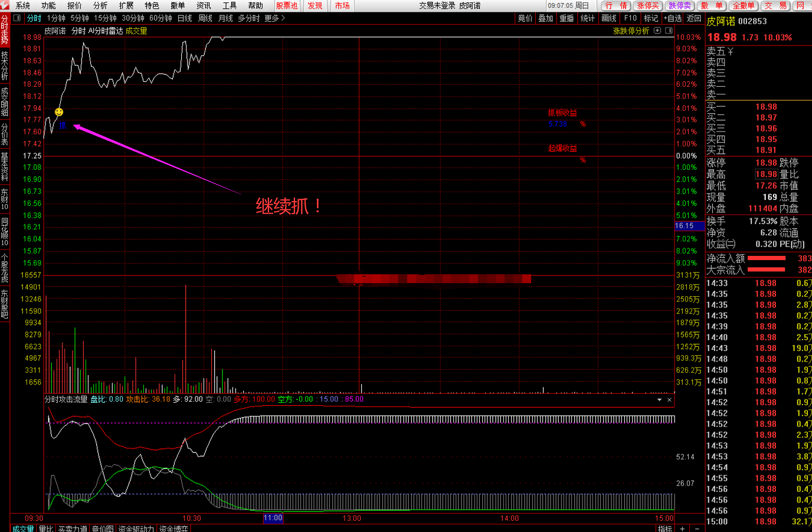The height and width of the screenshot is (532, 812).
Task: Select the 资金驱动力 bottom tab
Action: pos(136,528)
